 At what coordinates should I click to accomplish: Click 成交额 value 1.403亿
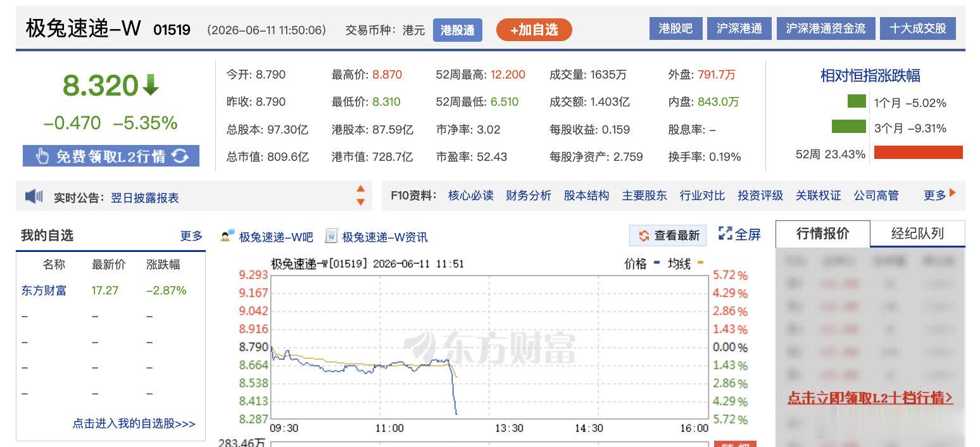pyautogui.click(x=610, y=102)
